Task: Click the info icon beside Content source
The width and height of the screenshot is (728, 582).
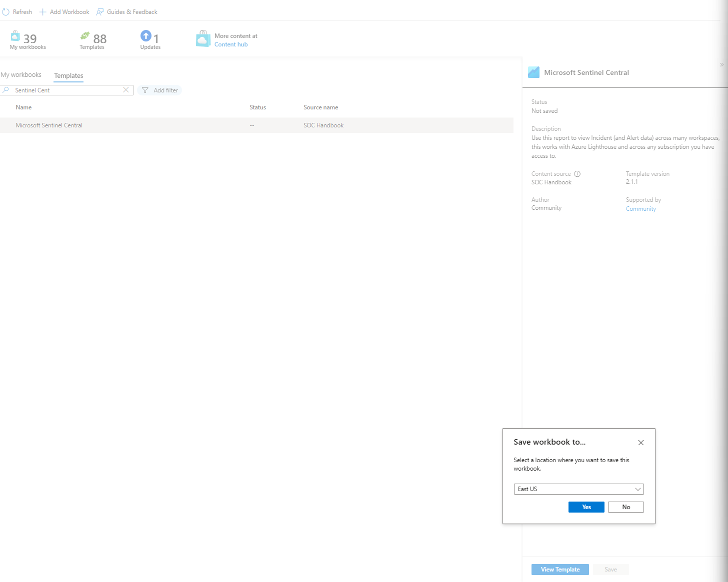Action: 577,174
